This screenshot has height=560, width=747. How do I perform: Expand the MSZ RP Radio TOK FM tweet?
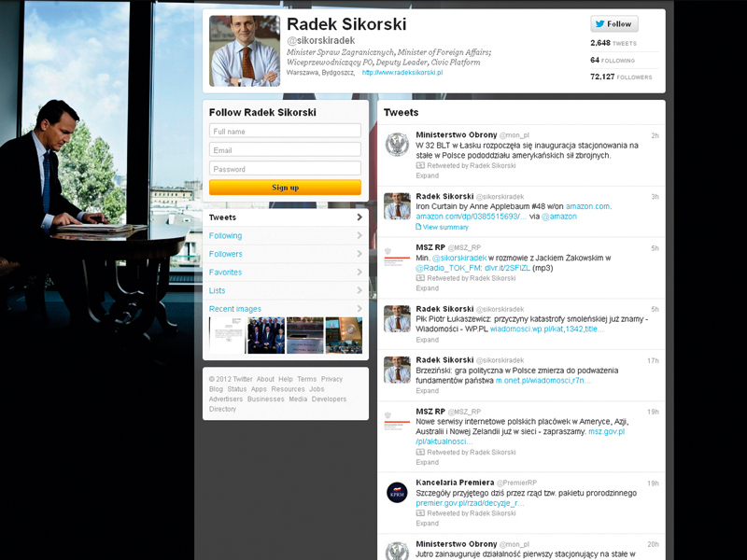pos(427,288)
